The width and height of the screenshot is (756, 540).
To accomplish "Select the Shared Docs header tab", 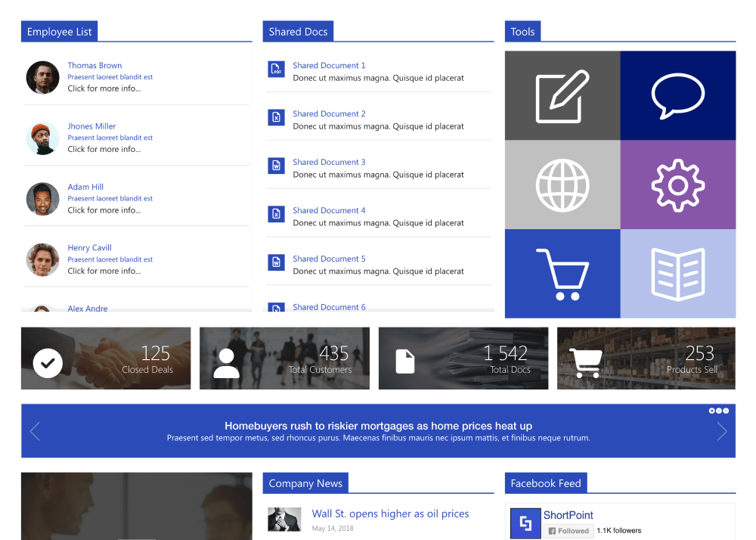I will pos(298,31).
